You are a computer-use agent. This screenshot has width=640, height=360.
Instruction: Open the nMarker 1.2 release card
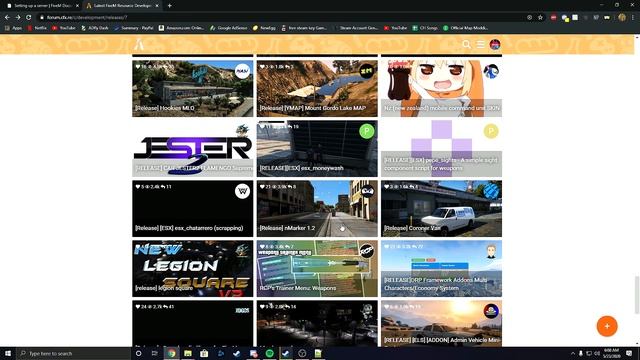(x=317, y=209)
